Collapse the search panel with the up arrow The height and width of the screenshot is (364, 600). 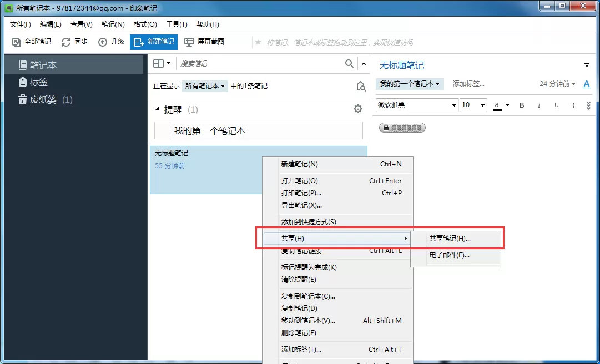click(x=364, y=64)
